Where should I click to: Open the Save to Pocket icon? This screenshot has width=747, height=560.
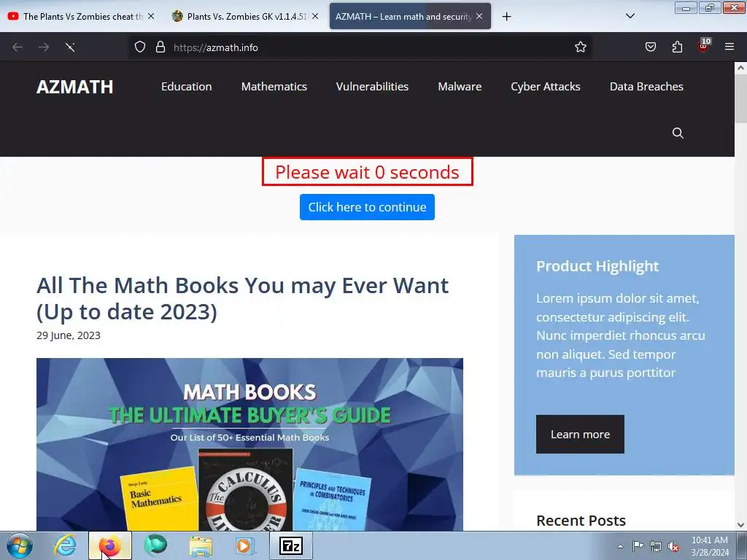pos(650,47)
